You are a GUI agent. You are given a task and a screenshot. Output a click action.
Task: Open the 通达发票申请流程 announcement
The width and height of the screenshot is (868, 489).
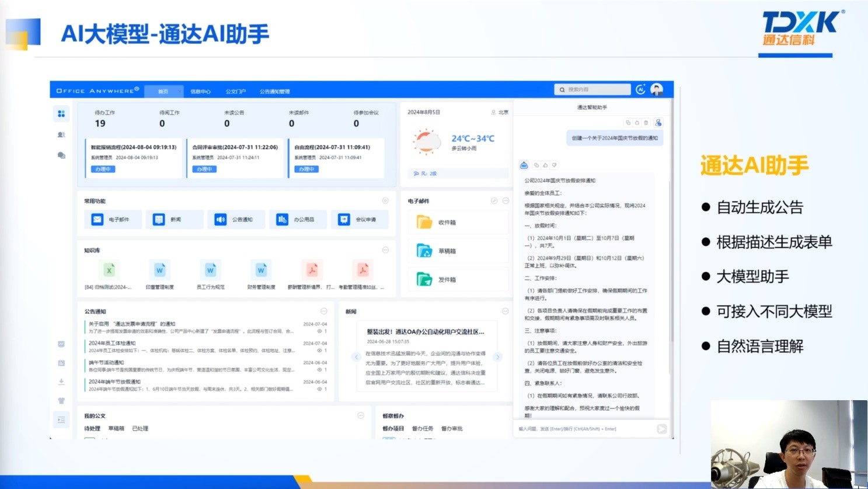[132, 324]
